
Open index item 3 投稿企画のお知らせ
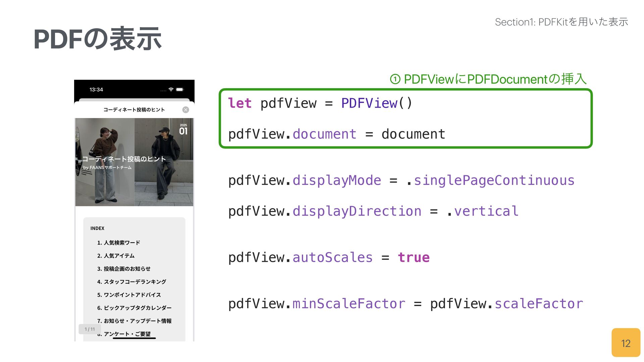pos(123,269)
